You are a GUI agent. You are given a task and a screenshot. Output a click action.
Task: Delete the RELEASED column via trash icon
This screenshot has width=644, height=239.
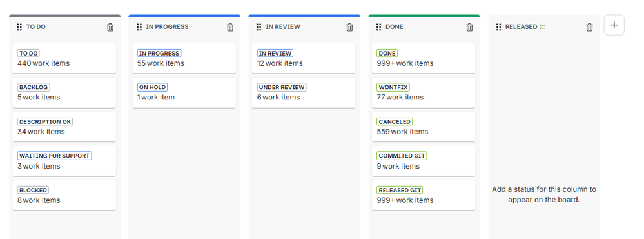click(589, 27)
